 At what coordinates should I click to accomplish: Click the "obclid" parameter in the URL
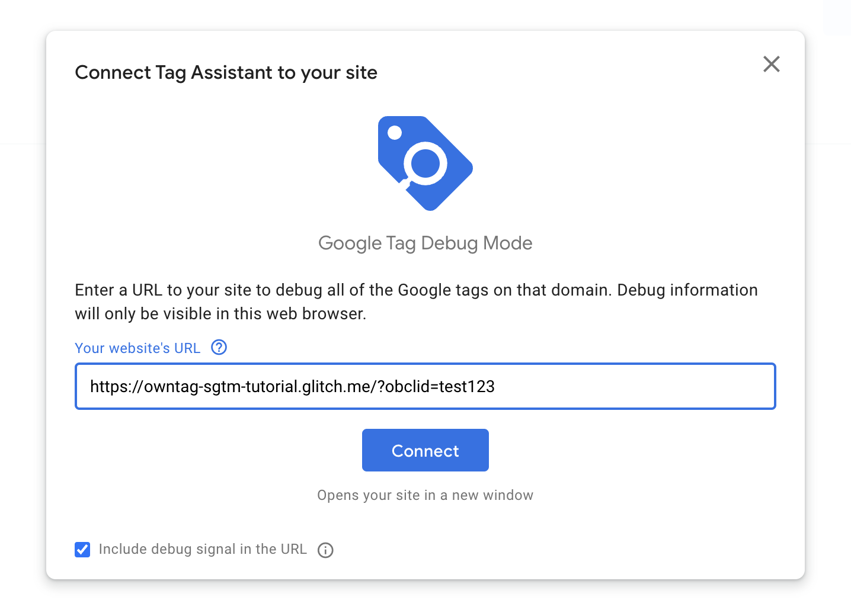pos(409,387)
